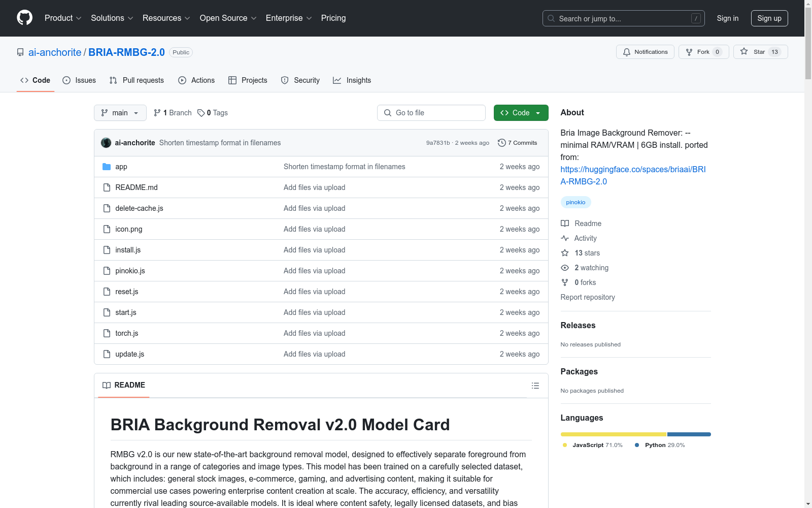Click the Python 29.0% language entry
Image resolution: width=812 pixels, height=508 pixels.
(660, 445)
